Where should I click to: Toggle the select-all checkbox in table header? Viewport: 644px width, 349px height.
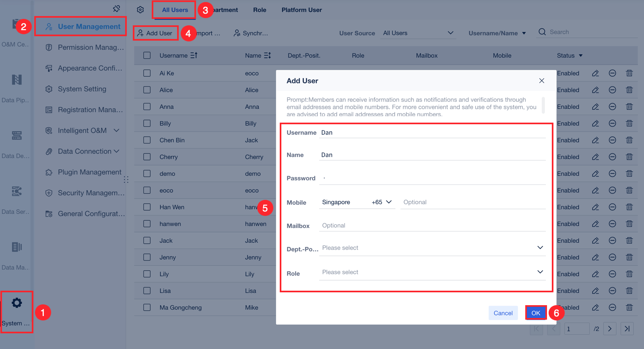[147, 55]
